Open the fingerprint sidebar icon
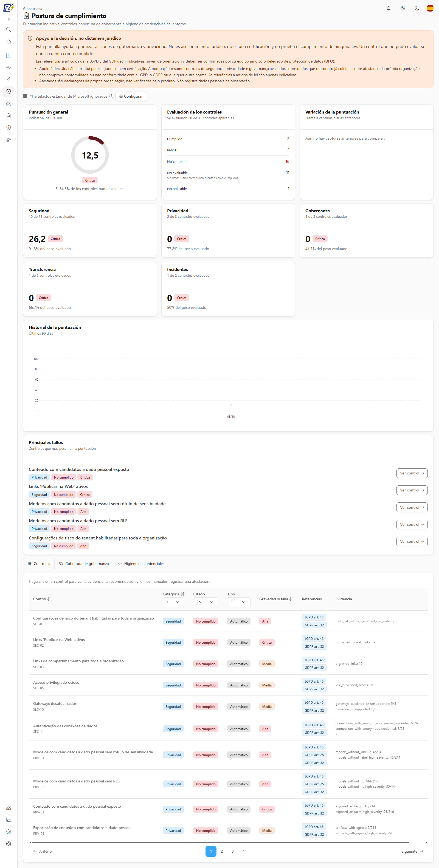Viewport: 439px width, 868px height. tap(9, 140)
